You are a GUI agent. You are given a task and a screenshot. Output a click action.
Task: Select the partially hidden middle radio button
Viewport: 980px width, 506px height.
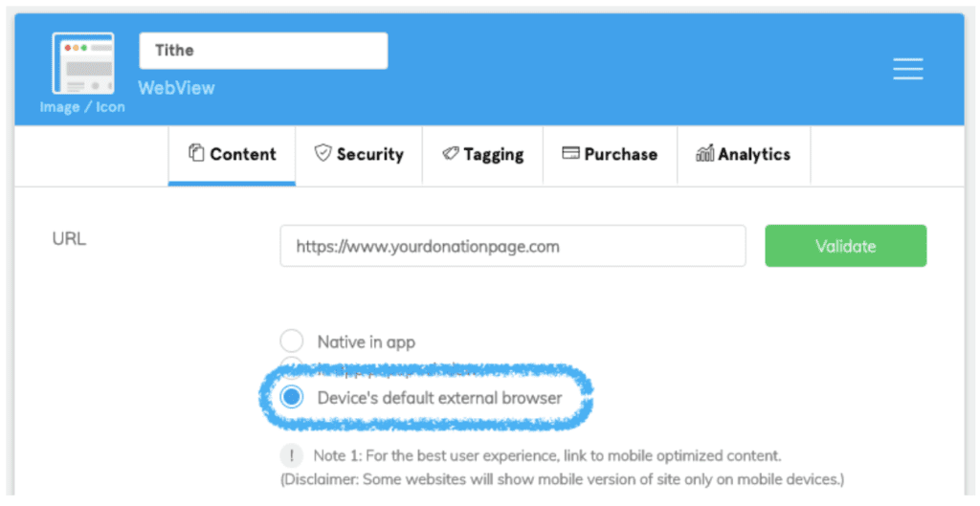(x=291, y=365)
